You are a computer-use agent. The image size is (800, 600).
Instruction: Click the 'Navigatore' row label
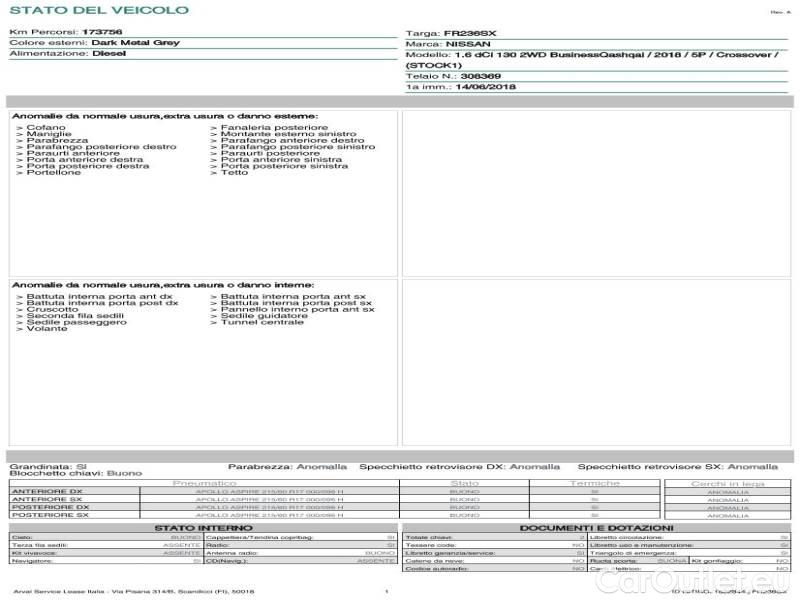32,561
